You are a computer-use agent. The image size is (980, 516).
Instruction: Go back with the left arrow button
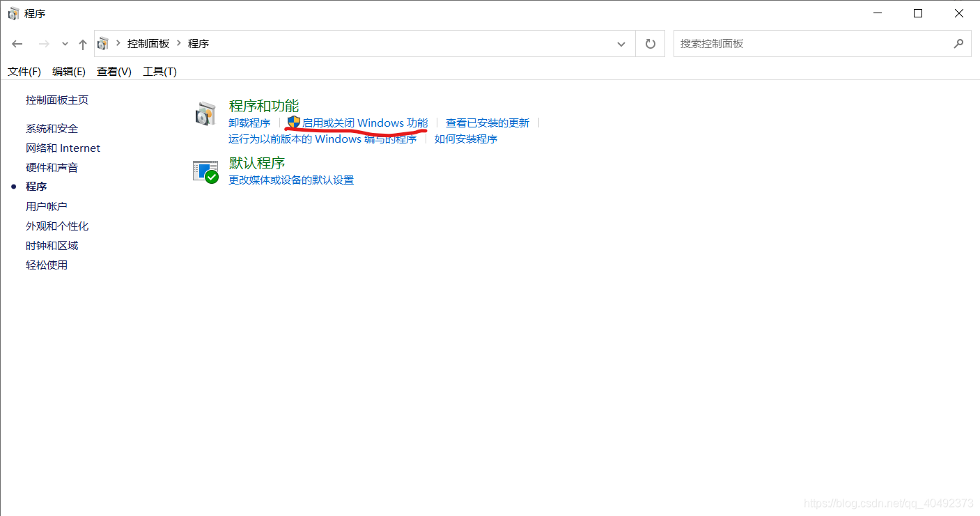17,44
